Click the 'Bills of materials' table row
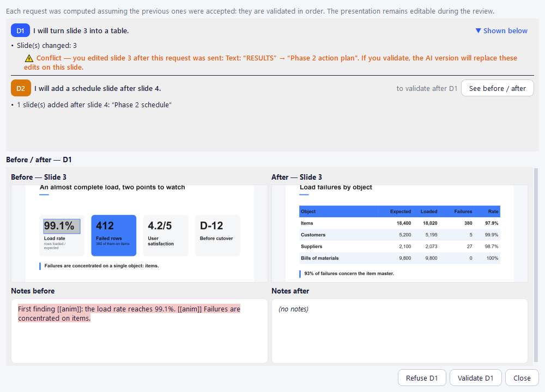 tap(399, 258)
